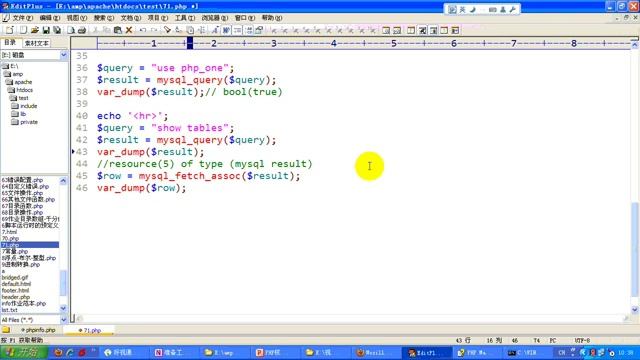Click line 46 code var_dump($row)

coord(141,188)
